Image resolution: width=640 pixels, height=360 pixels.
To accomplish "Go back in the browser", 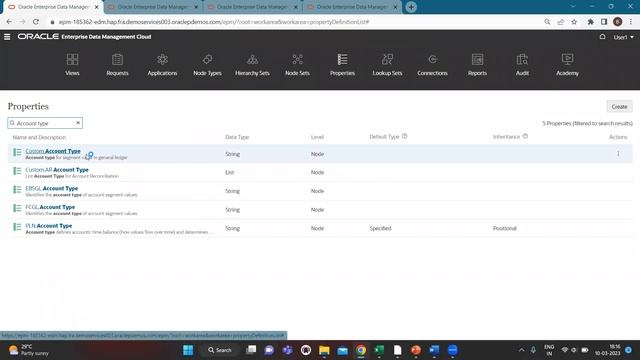I will click(9, 22).
